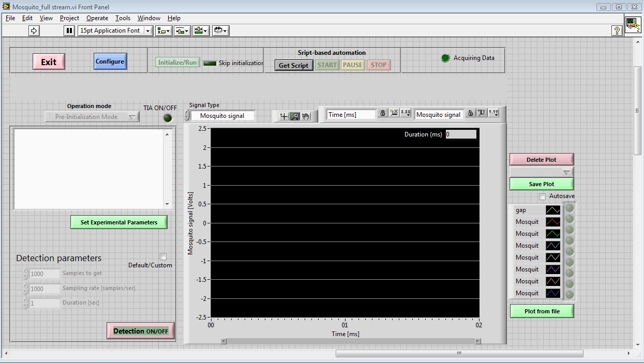644x363 pixels.
Task: Click the red Mosquit plot sample in legend
Action: tap(553, 222)
